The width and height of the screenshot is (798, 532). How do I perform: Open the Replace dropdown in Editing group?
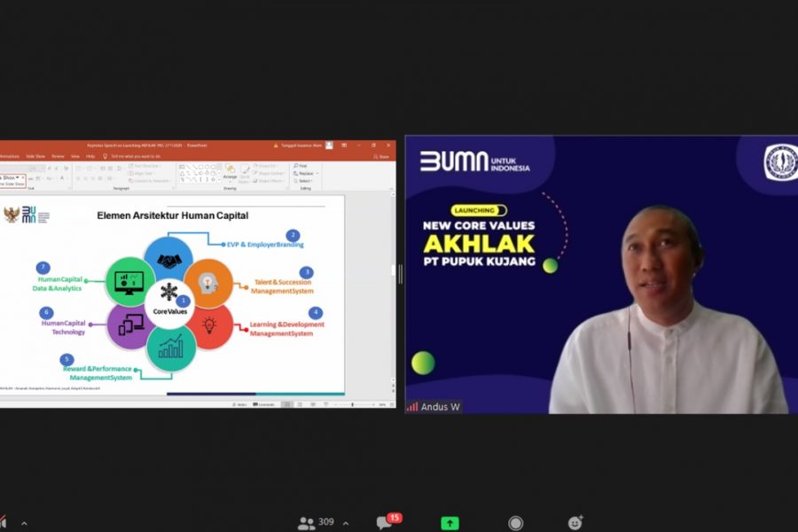[304, 173]
